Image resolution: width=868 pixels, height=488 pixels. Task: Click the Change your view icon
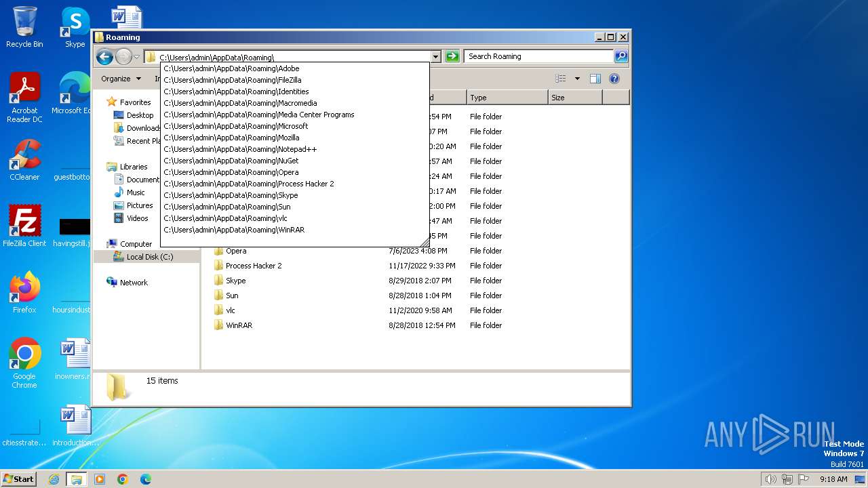click(561, 79)
